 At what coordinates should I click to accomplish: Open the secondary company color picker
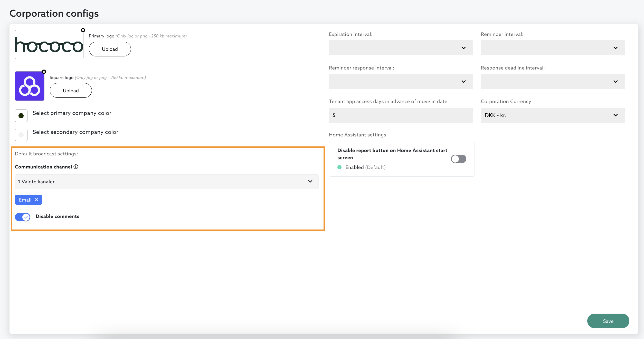click(21, 135)
